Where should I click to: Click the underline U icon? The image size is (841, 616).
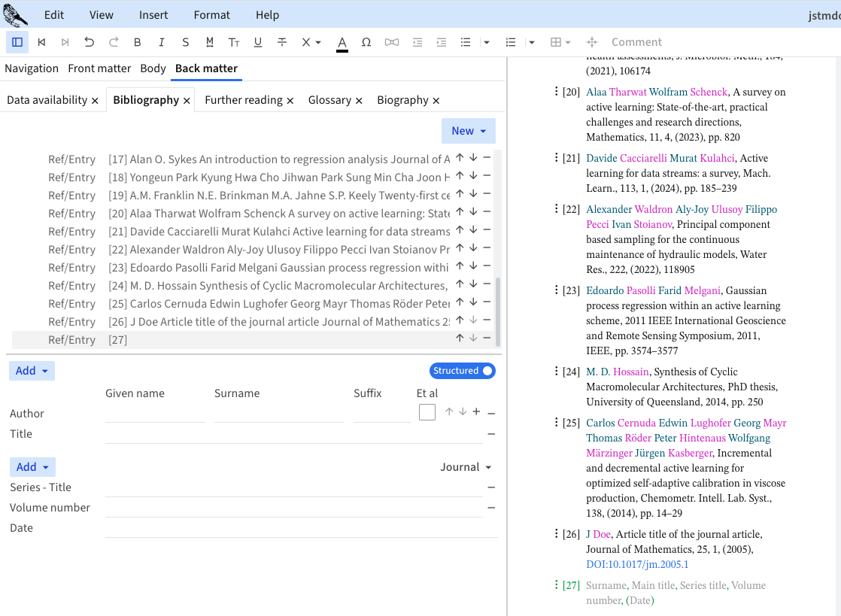258,42
